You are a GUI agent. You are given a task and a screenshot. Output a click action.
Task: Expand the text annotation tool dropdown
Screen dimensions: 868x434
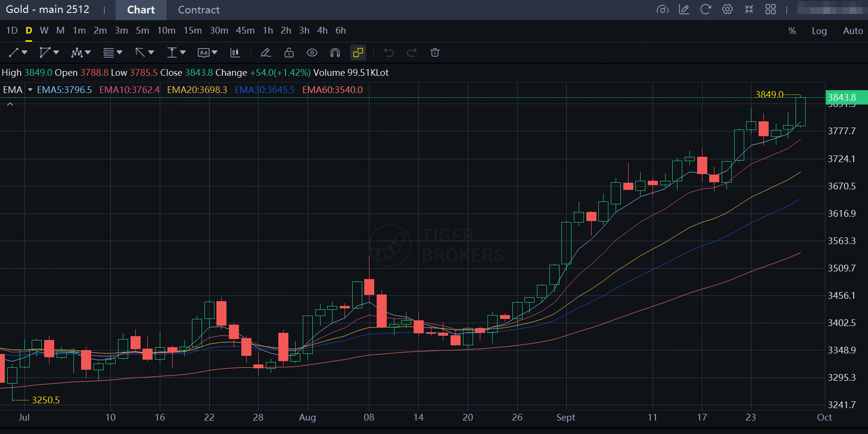coord(214,53)
